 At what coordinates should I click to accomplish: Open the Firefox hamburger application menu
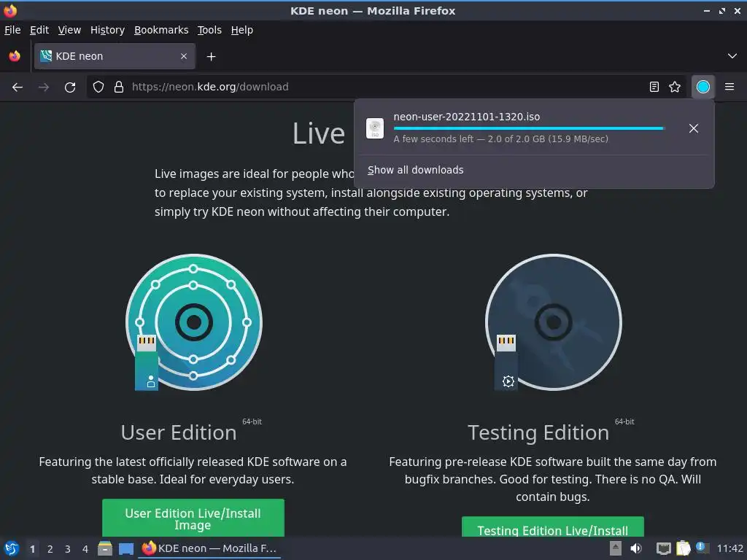click(729, 87)
